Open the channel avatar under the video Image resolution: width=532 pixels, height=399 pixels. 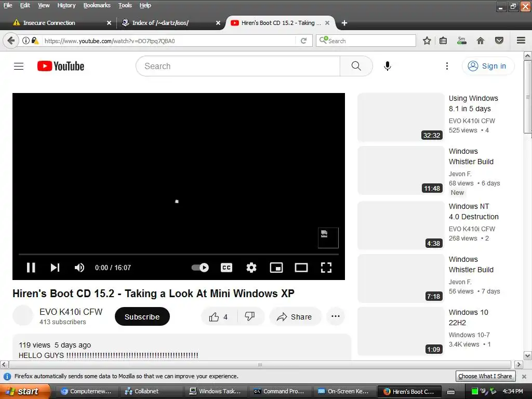[x=23, y=315]
